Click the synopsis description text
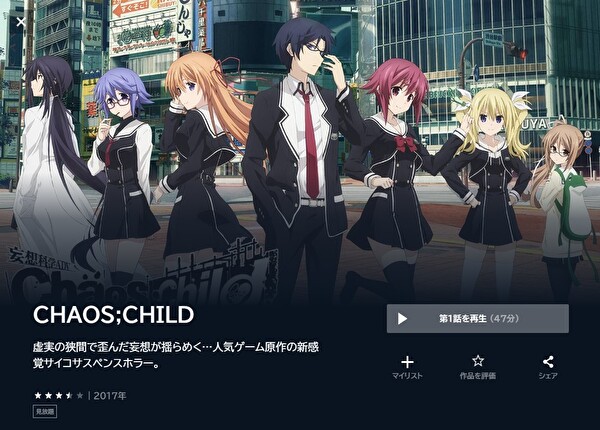 coord(176,355)
